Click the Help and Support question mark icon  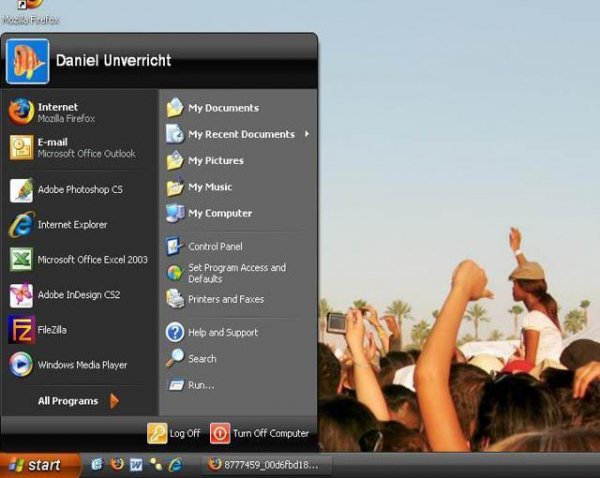click(x=175, y=332)
